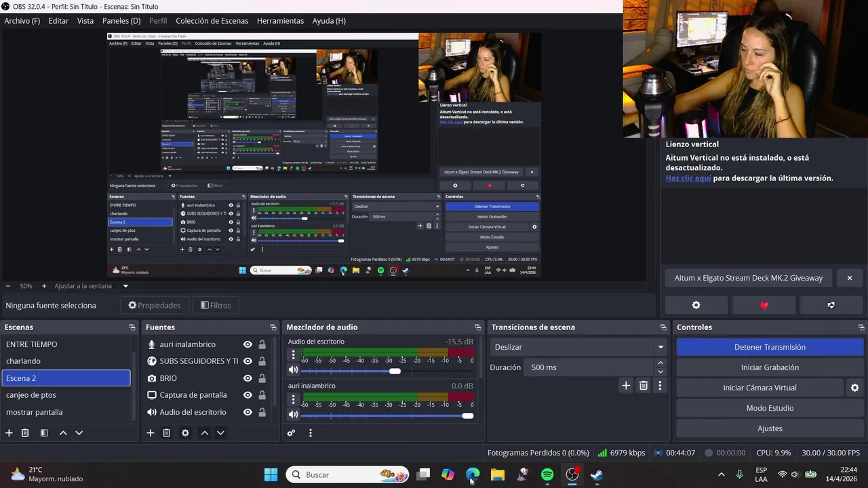This screenshot has width=868, height=488.
Task: Toggle lock on auri inalambrico source
Action: (262, 344)
